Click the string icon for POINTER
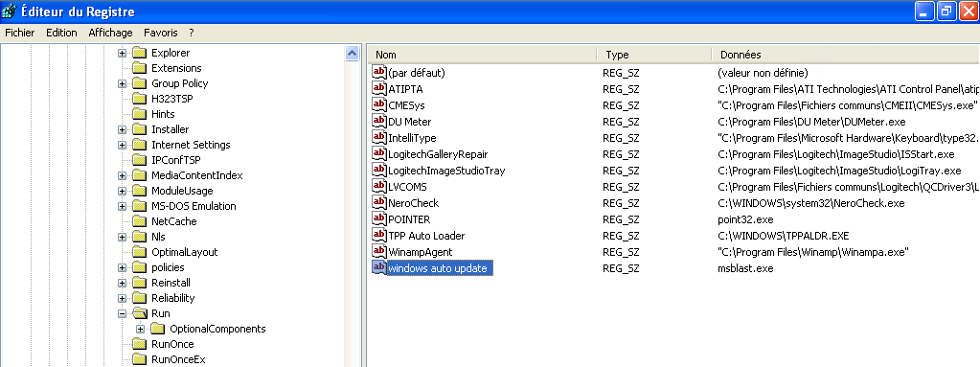The image size is (980, 367). [379, 218]
